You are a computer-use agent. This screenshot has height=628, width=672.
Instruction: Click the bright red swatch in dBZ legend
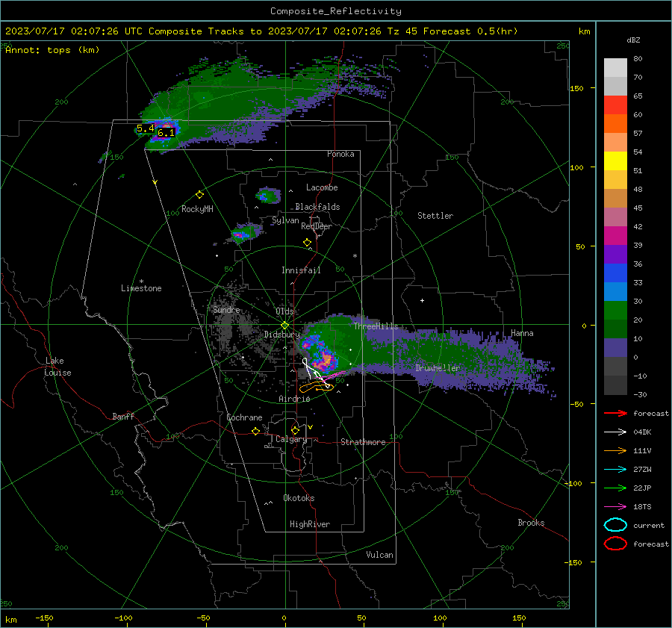pyautogui.click(x=615, y=105)
